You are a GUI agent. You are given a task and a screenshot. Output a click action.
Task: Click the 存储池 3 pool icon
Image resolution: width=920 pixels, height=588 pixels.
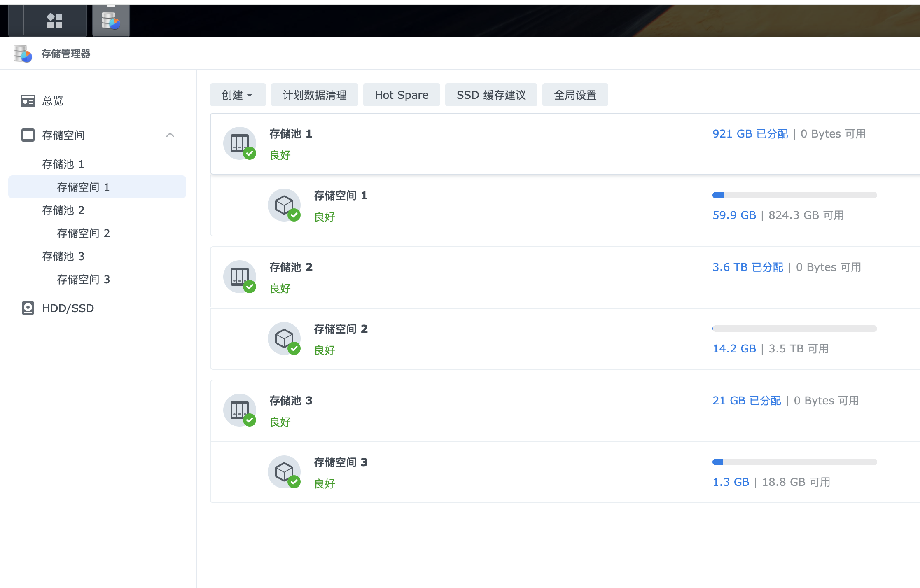pyautogui.click(x=240, y=410)
